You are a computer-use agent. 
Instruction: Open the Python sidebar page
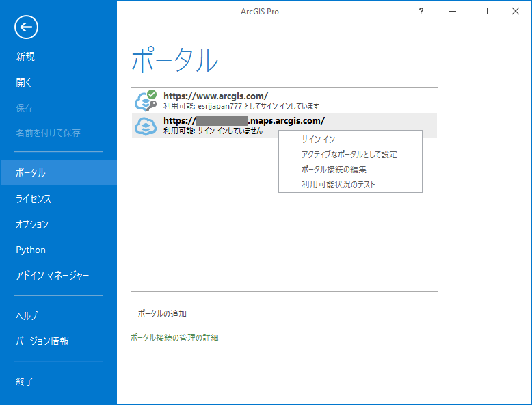coord(31,250)
